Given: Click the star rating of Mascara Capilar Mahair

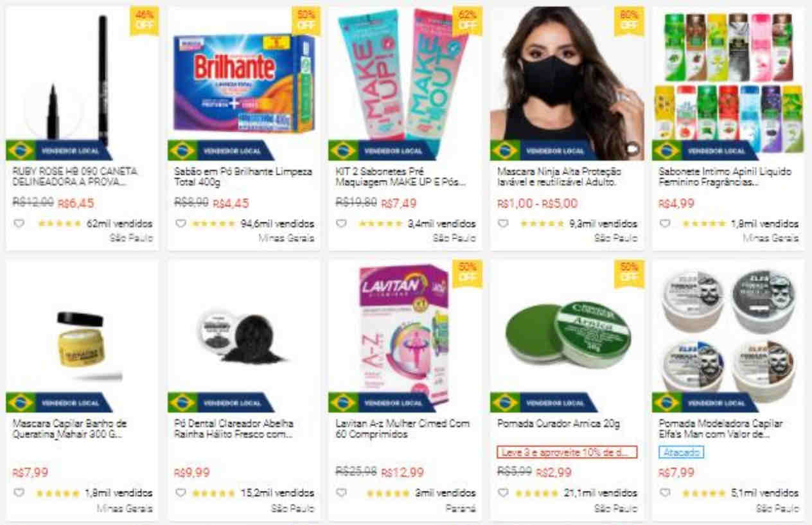Looking at the screenshot, I should coord(58,494).
